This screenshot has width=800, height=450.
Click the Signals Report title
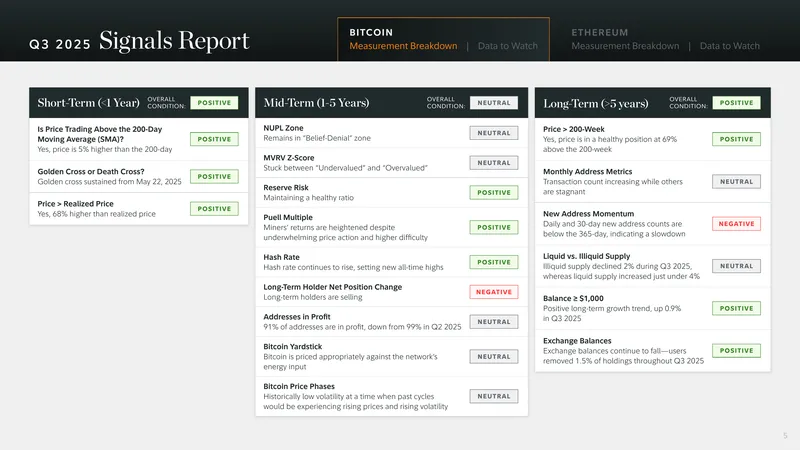coord(174,41)
